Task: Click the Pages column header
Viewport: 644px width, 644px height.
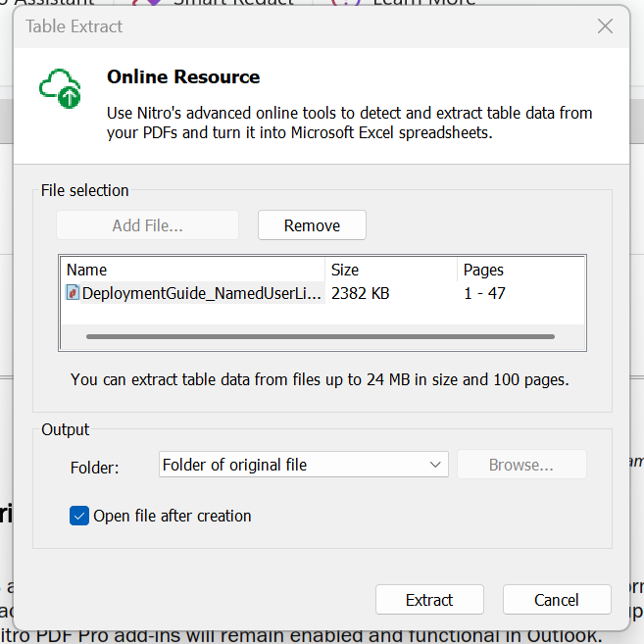Action: (520, 270)
